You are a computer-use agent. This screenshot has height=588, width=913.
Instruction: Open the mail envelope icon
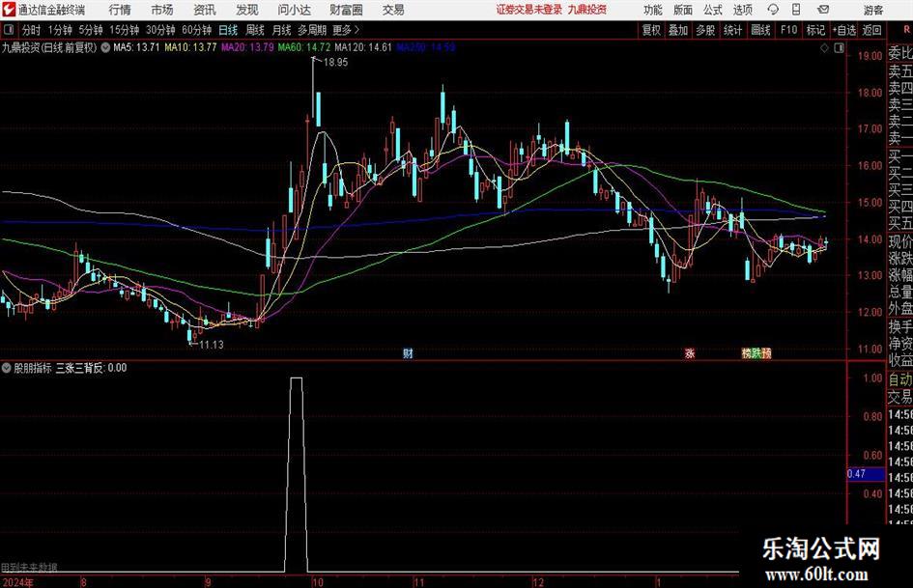pyautogui.click(x=823, y=10)
